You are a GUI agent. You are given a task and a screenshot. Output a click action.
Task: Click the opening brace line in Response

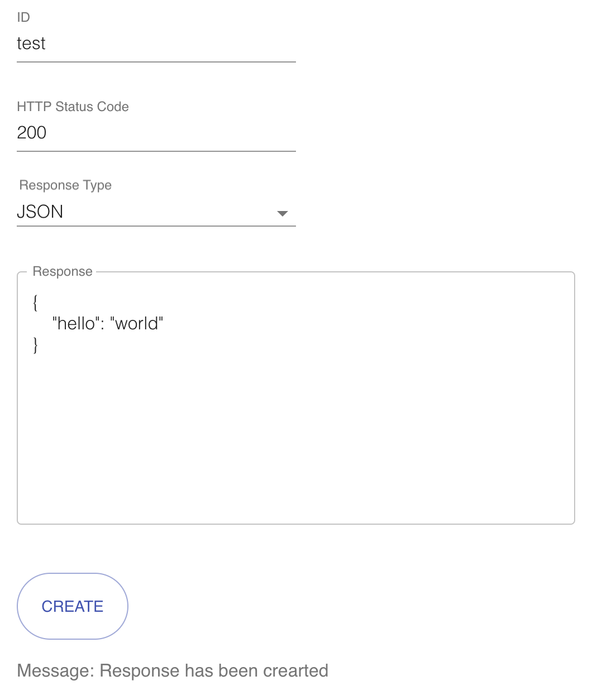[36, 303]
